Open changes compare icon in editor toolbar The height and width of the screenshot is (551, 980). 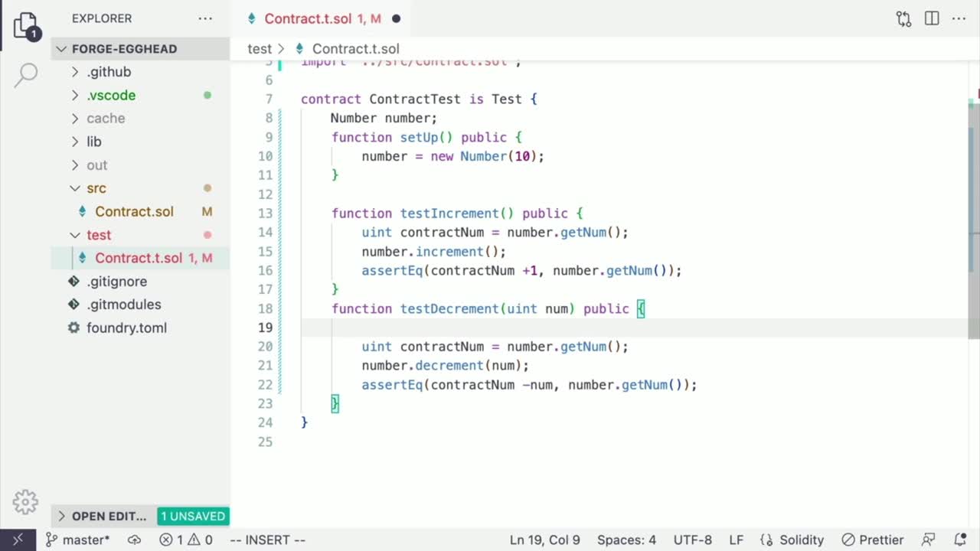[903, 18]
